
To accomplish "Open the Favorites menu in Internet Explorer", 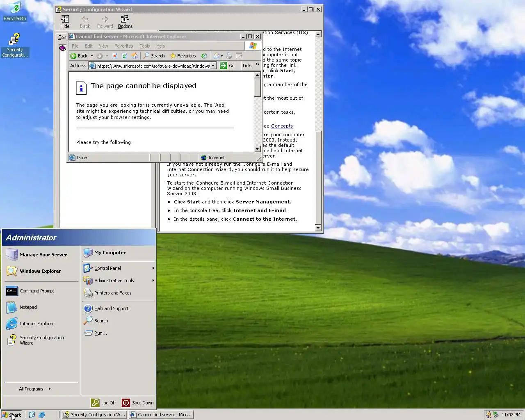I will (x=123, y=46).
